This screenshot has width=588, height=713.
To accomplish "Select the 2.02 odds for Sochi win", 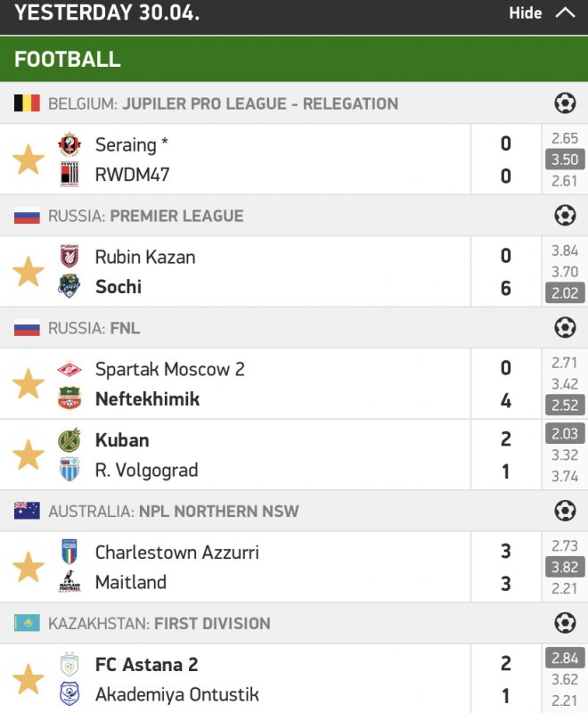I will tap(565, 292).
